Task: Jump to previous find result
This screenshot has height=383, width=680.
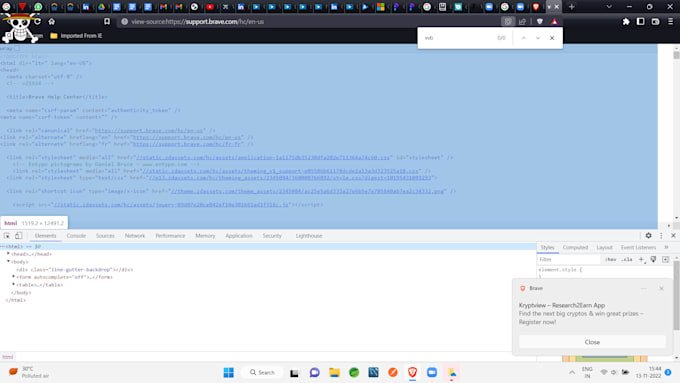Action: coord(523,38)
